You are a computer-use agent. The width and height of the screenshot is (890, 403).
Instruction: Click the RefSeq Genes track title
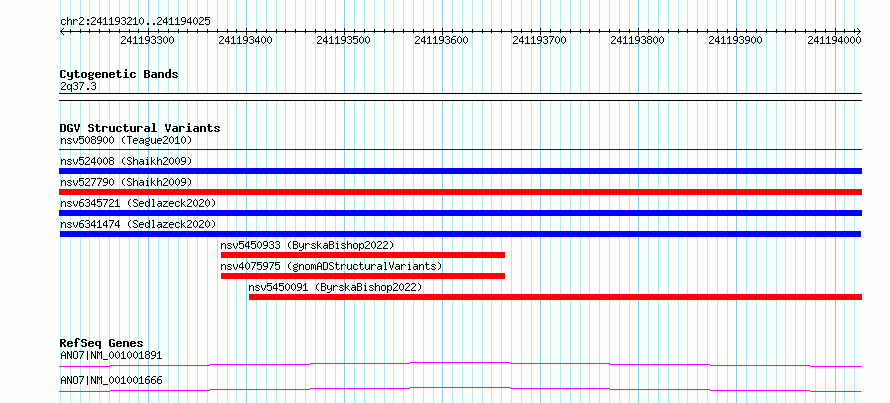point(102,343)
